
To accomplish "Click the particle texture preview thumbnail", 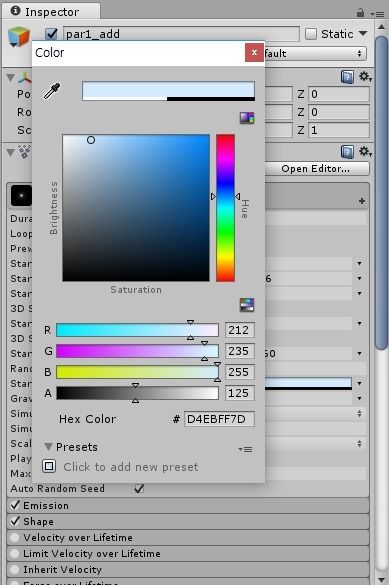I will click(x=21, y=195).
